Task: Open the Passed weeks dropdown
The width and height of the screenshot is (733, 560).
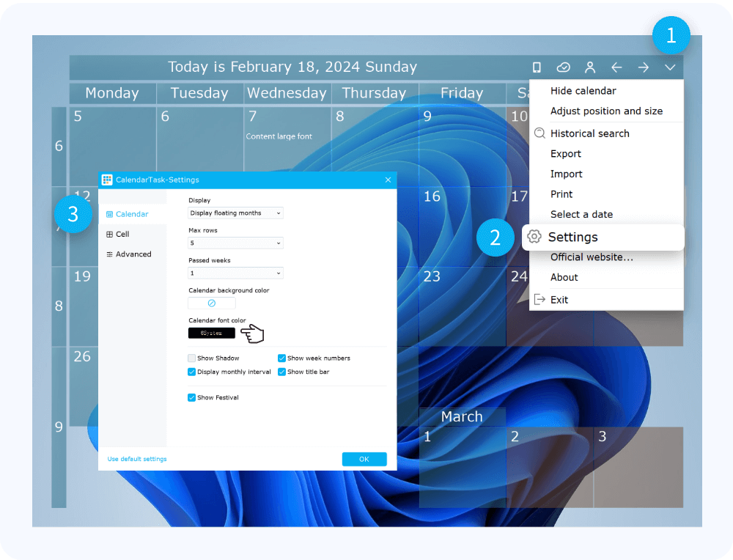Action: [x=235, y=273]
